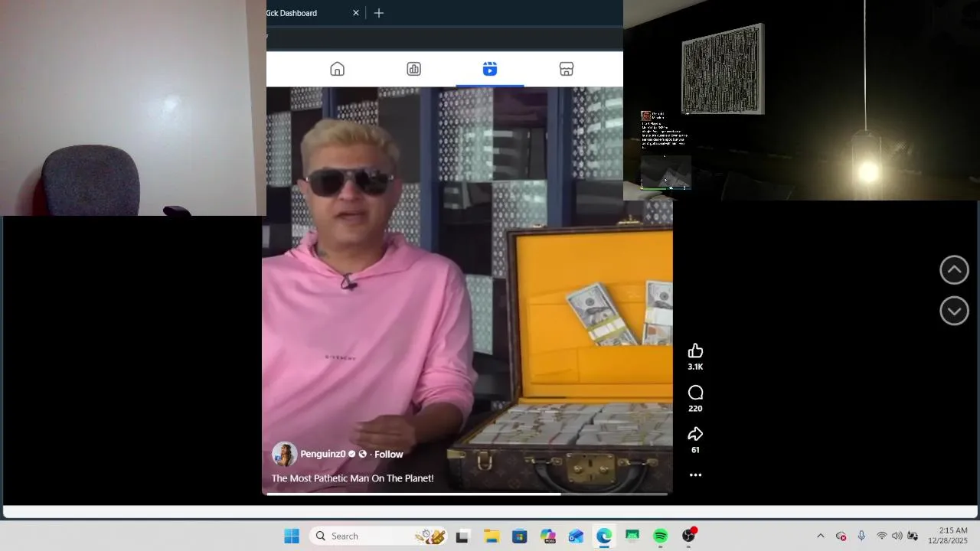
Task: Close the Kick Dashboard browser tab
Action: coord(355,13)
